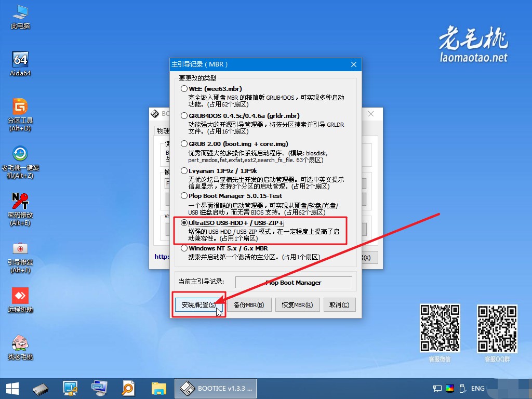Click the USB device tray icon
Screen dimensions: 532x399
tap(462, 389)
